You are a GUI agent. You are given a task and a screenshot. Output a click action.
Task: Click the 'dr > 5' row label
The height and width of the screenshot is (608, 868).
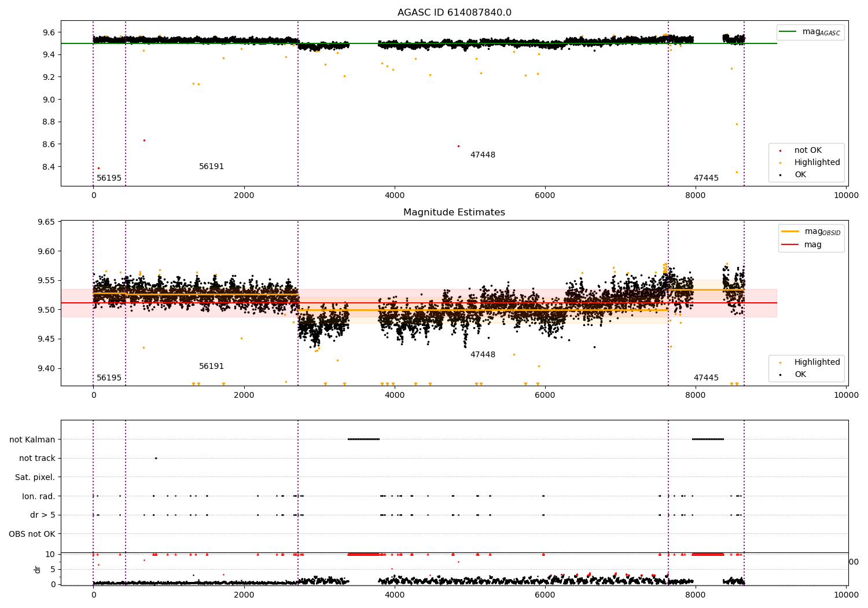43,515
